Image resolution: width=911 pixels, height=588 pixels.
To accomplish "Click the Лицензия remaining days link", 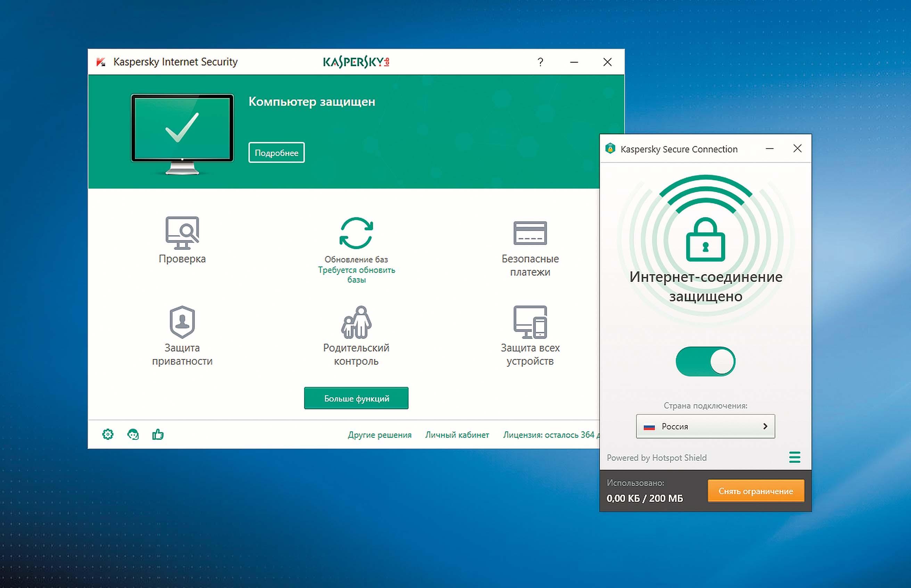I will 550,434.
